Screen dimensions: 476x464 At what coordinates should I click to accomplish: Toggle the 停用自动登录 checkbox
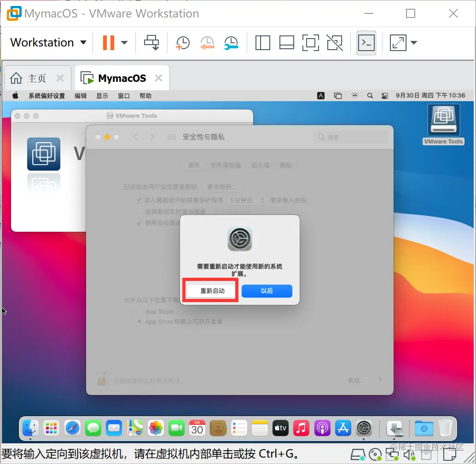tap(139, 223)
